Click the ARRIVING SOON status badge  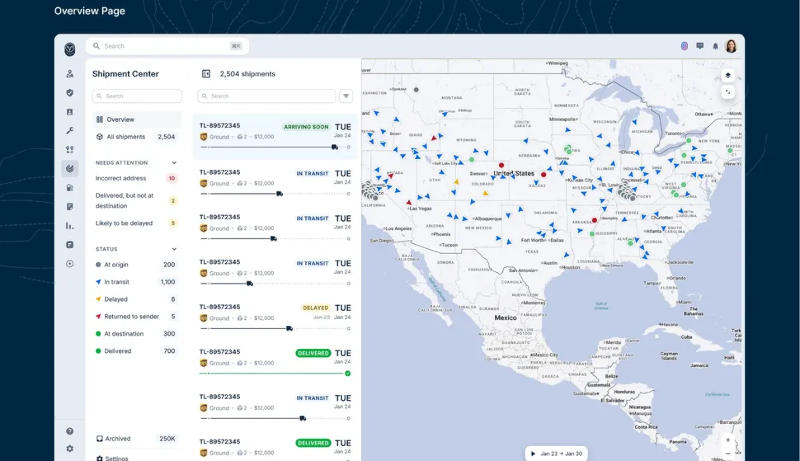pos(306,126)
